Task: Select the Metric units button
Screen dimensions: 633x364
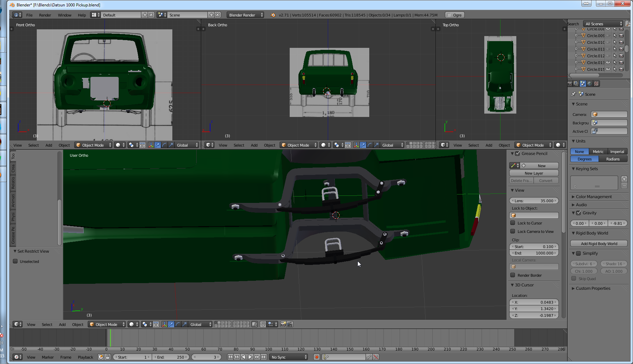Action: tap(598, 151)
